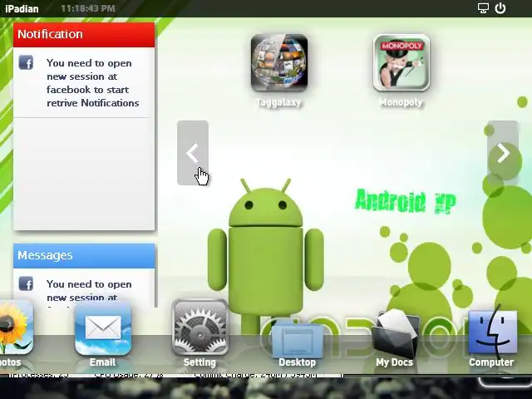Click the Messages panel Facebook session text
532x399 pixels.
89,291
